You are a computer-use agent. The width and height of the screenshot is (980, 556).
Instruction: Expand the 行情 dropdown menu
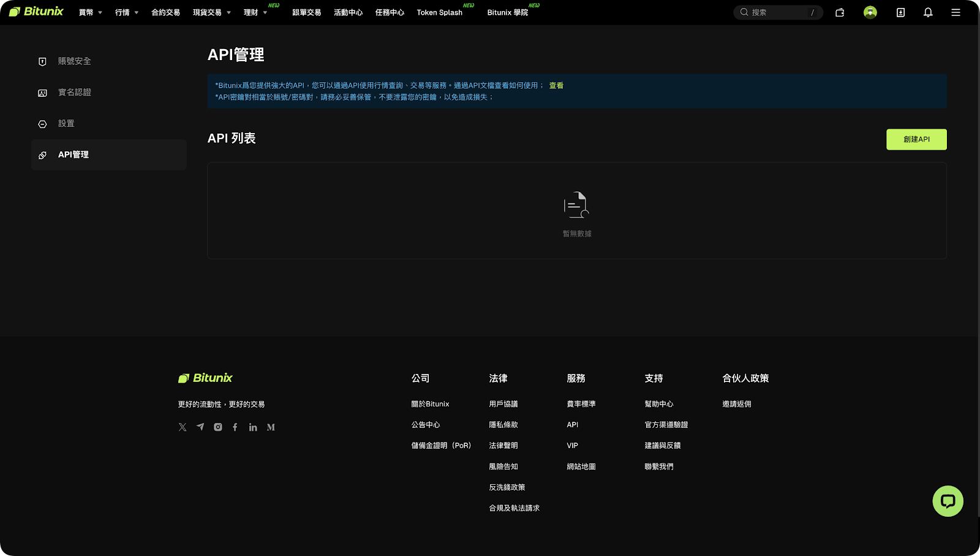126,12
